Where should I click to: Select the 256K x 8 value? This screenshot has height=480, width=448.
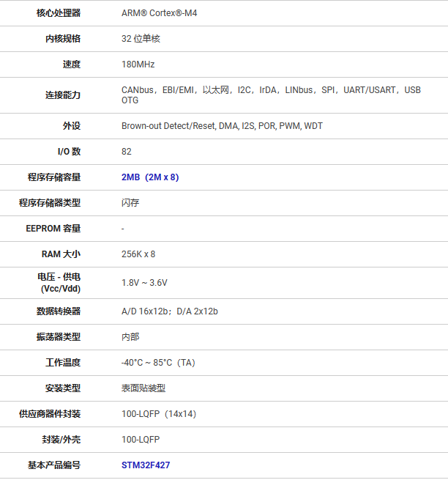[138, 254]
